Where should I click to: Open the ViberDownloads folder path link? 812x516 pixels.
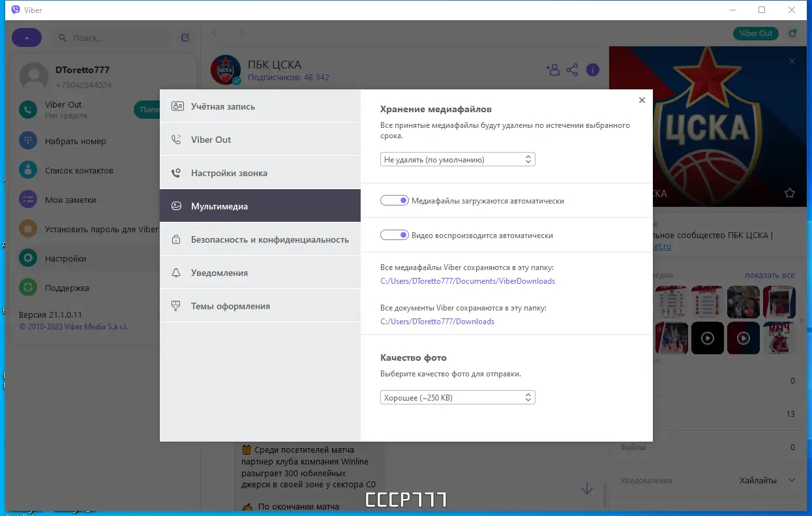467,281
